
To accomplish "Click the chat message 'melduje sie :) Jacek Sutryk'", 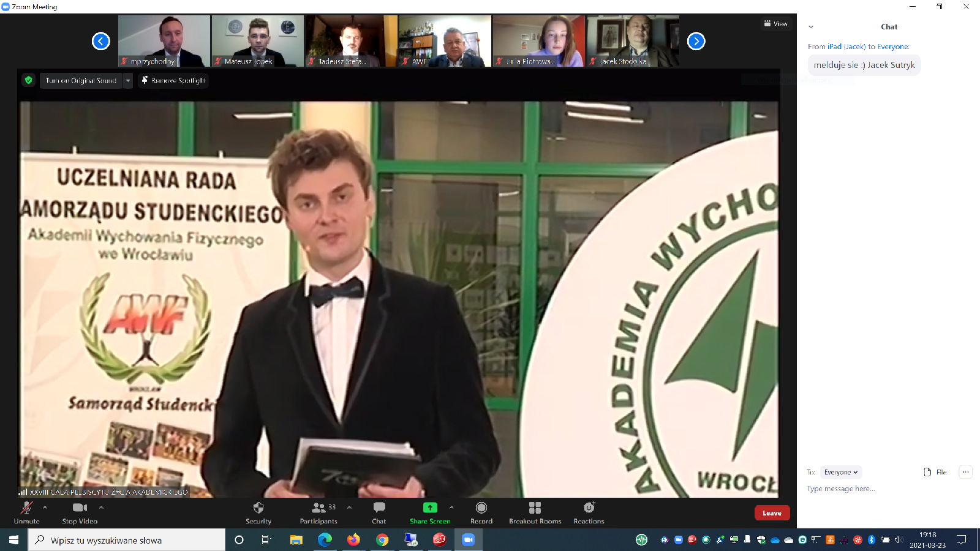I will (x=864, y=65).
